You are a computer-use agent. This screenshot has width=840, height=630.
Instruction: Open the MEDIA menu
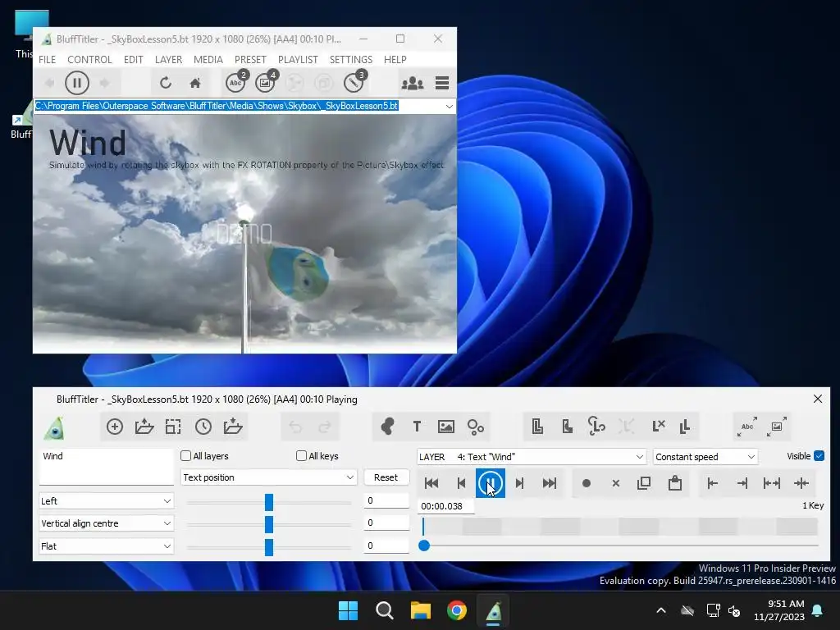[x=208, y=59]
